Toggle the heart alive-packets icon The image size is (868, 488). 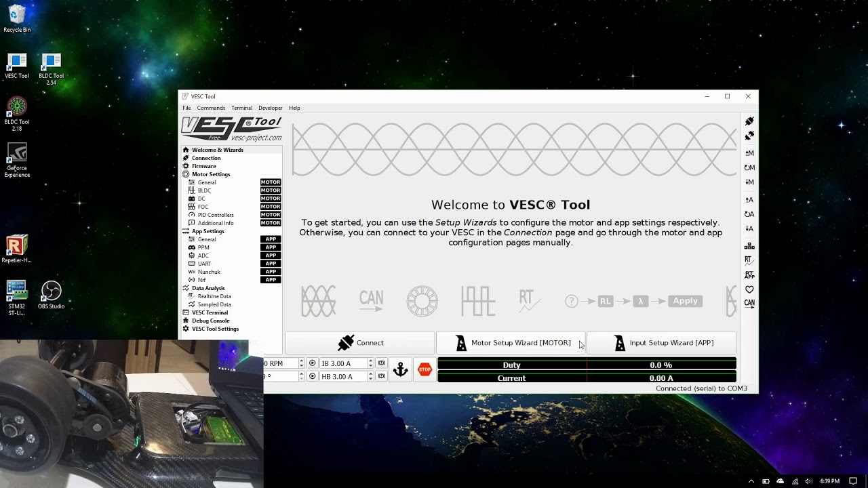[749, 289]
